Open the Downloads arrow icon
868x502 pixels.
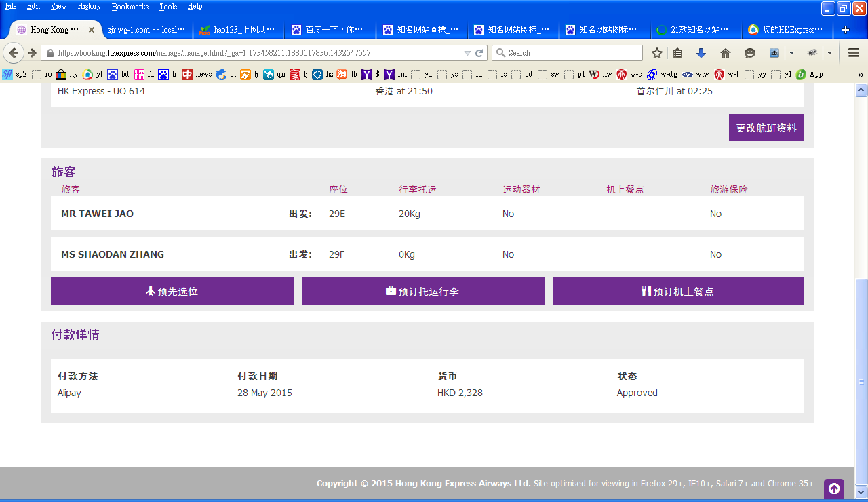[x=701, y=53]
